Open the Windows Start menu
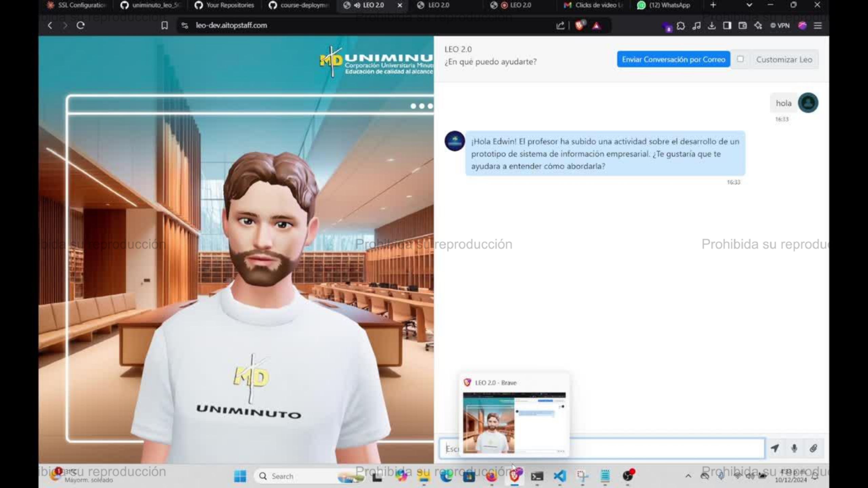868x488 pixels. coord(240,476)
